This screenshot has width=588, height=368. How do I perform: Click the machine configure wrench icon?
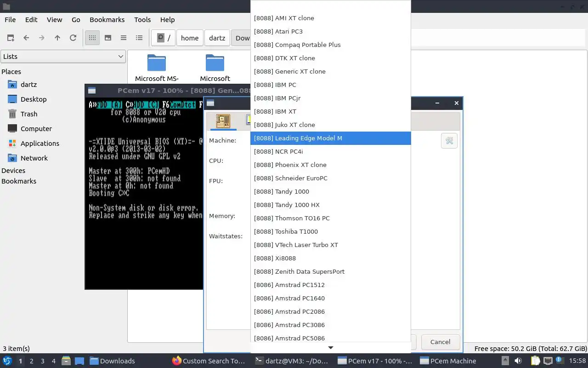click(449, 141)
